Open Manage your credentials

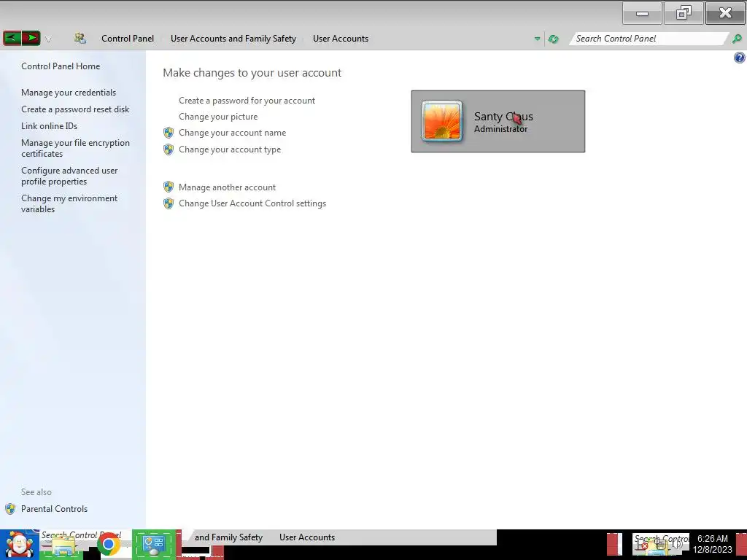point(69,93)
